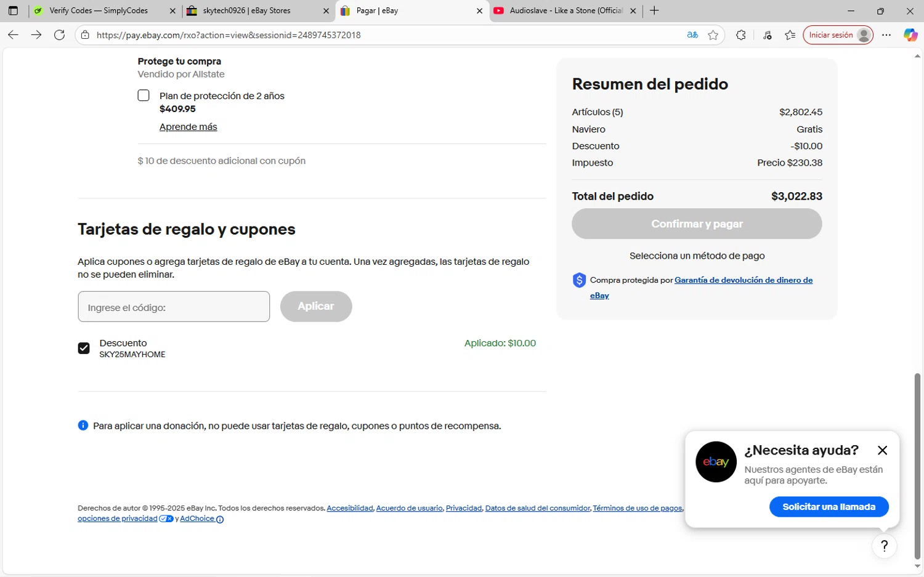Click the scrollbar up arrow
924x577 pixels.
917,56
